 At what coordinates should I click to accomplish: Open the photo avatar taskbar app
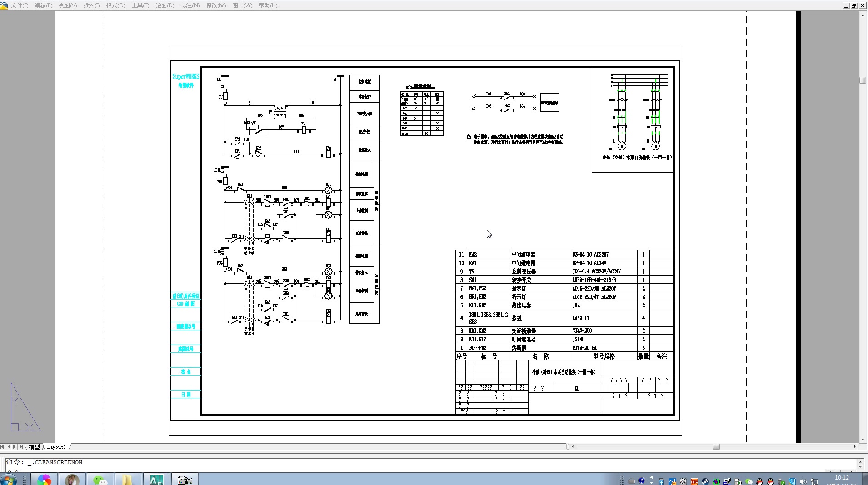coord(72,480)
